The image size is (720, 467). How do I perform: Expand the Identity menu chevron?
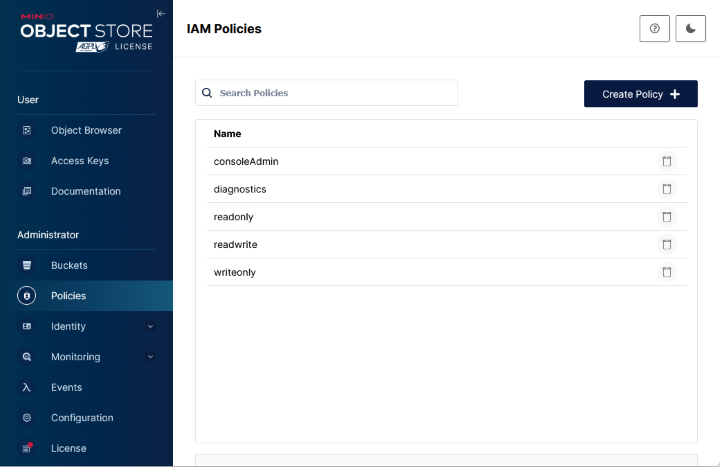tap(151, 326)
